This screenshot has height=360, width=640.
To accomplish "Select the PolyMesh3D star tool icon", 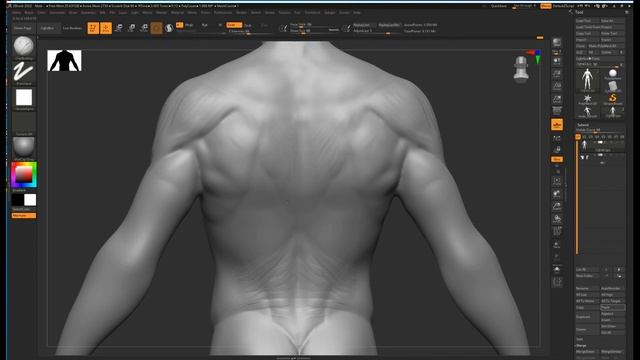I will pos(587,99).
